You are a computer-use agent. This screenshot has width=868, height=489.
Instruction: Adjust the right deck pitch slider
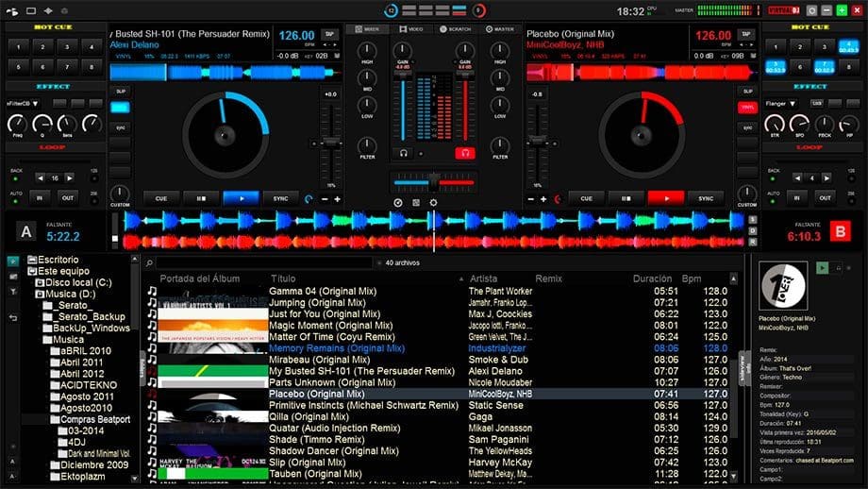537,143
